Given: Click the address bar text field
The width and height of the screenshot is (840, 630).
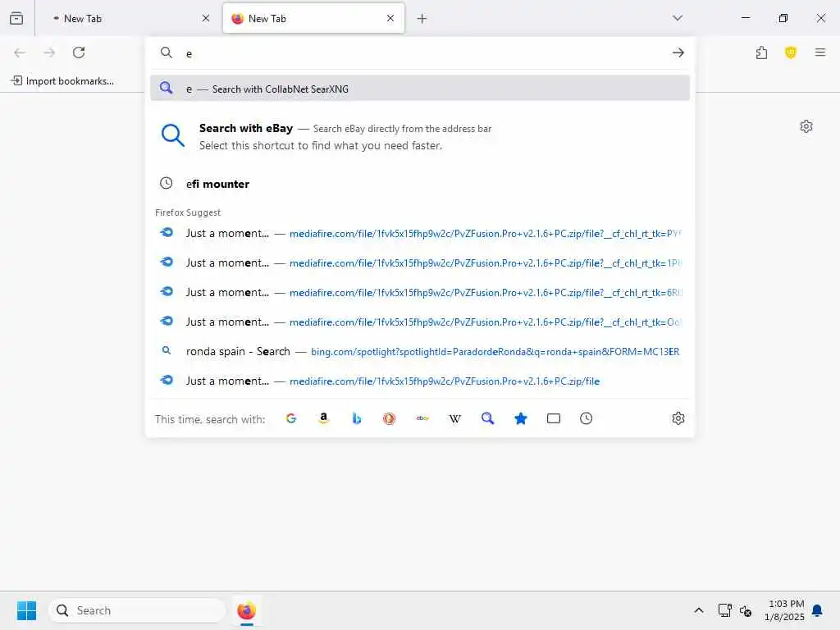Looking at the screenshot, I should [423, 53].
